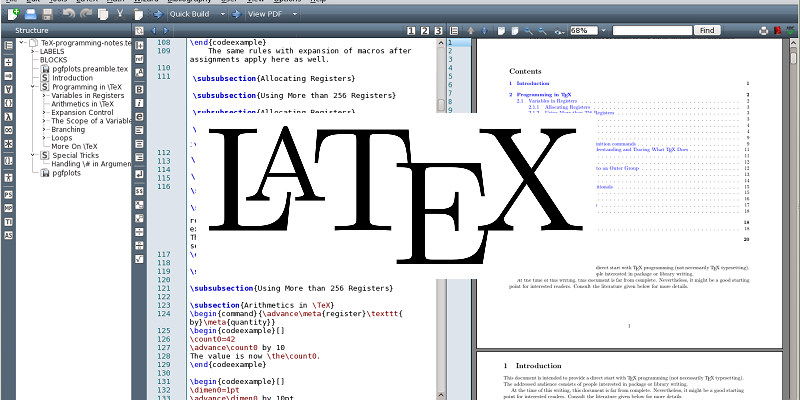Collapse the Programming in \TeX tree node
The width and height of the screenshot is (800, 400).
(32, 87)
